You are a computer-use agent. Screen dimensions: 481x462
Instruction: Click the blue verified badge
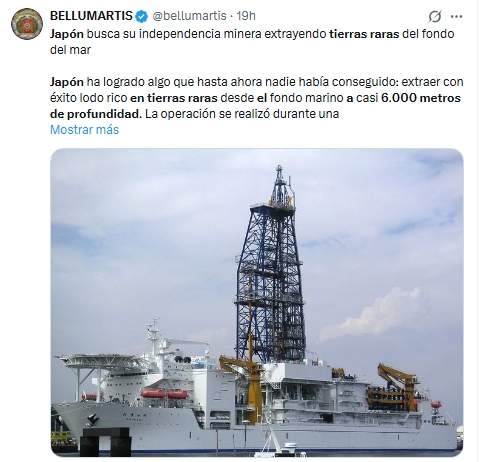pos(142,16)
